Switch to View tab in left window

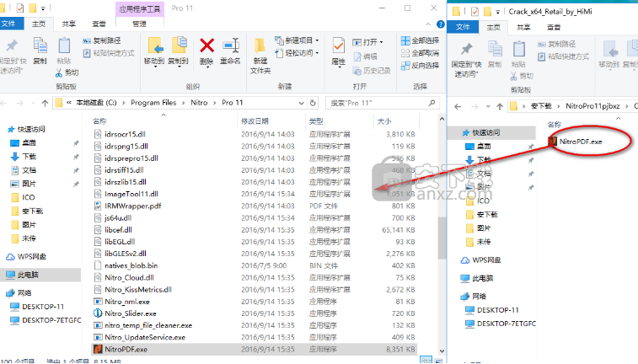(99, 24)
